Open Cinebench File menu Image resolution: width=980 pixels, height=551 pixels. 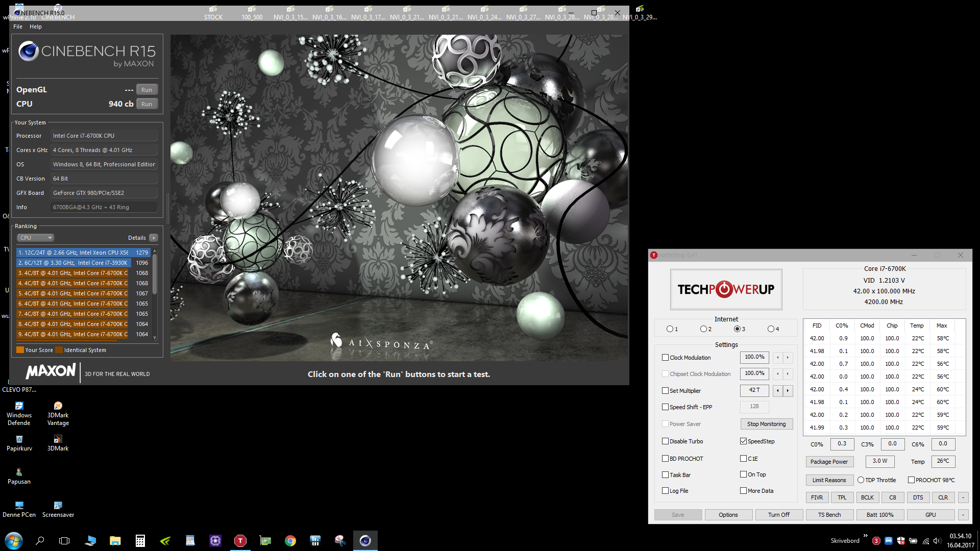coord(18,27)
